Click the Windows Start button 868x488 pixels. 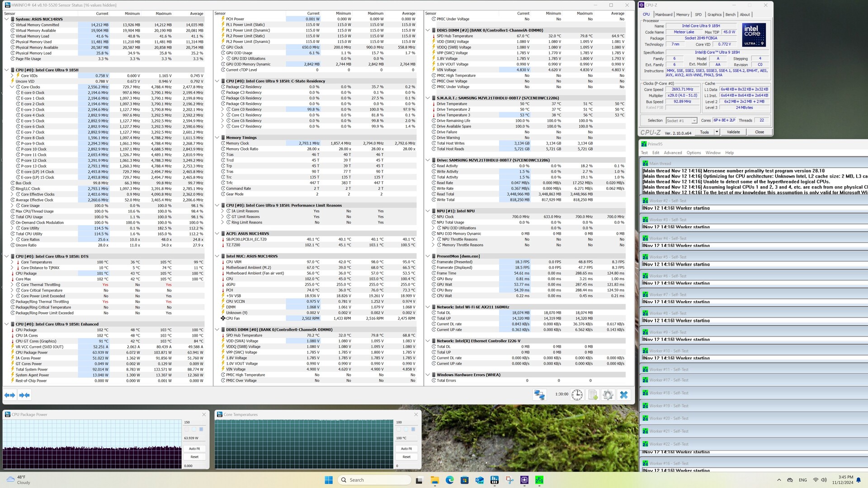(x=329, y=480)
